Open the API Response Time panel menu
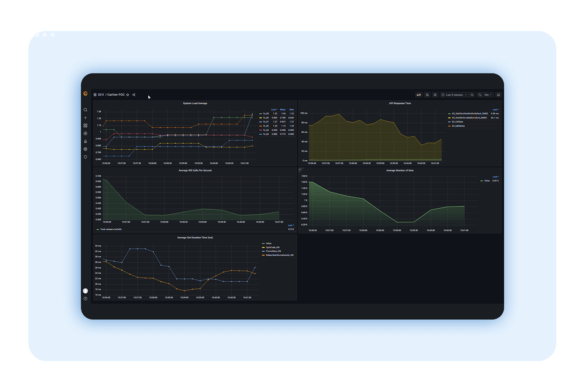 point(400,103)
